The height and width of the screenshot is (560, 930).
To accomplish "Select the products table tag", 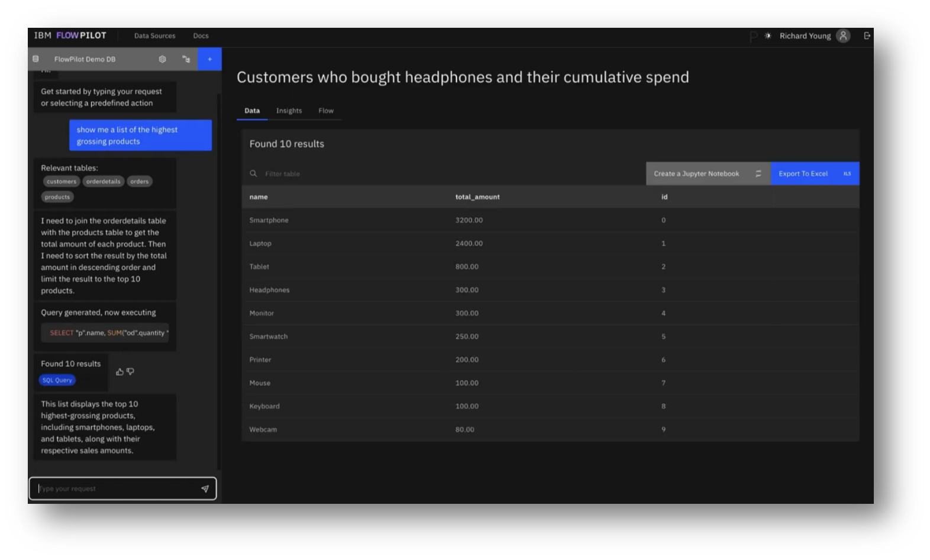I will [57, 197].
